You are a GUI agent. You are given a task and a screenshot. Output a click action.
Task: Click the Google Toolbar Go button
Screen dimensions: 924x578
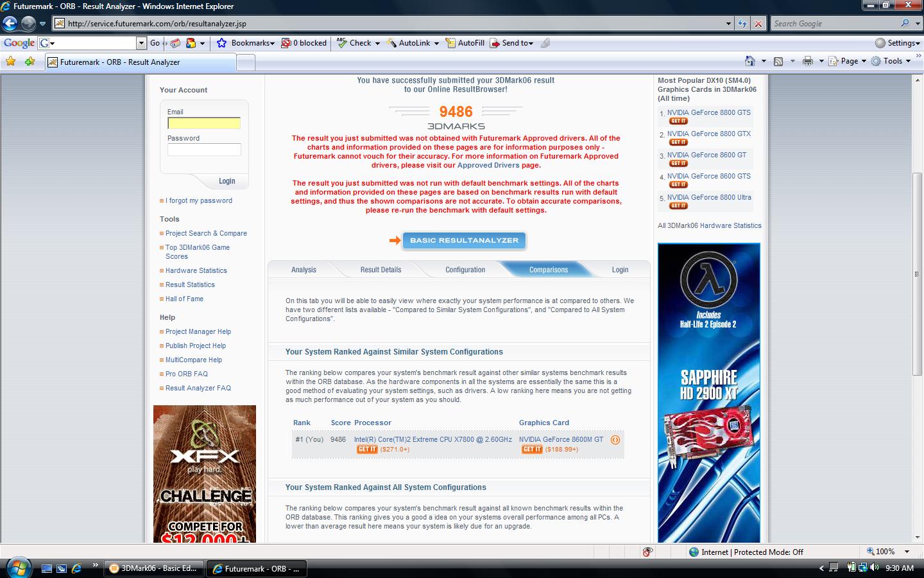tap(155, 43)
